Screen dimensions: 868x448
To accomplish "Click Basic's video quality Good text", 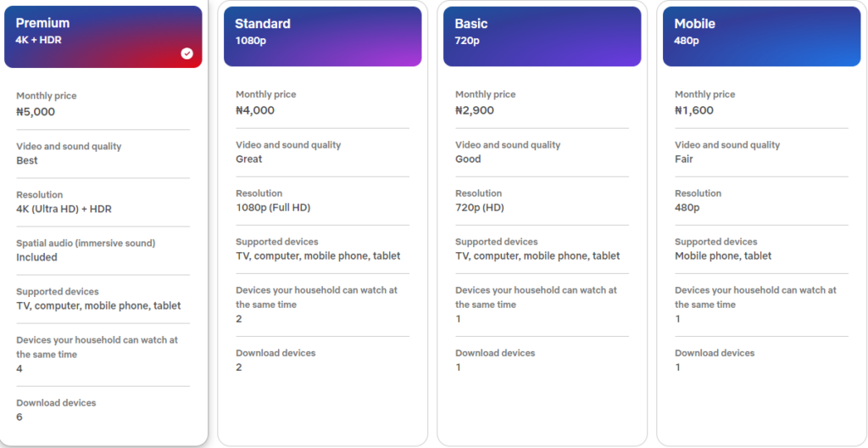I will coord(468,159).
